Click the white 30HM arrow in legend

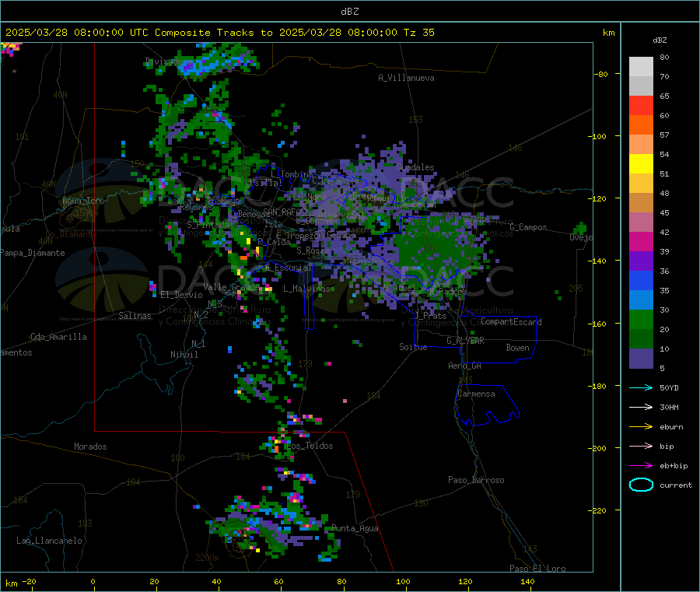click(x=641, y=407)
